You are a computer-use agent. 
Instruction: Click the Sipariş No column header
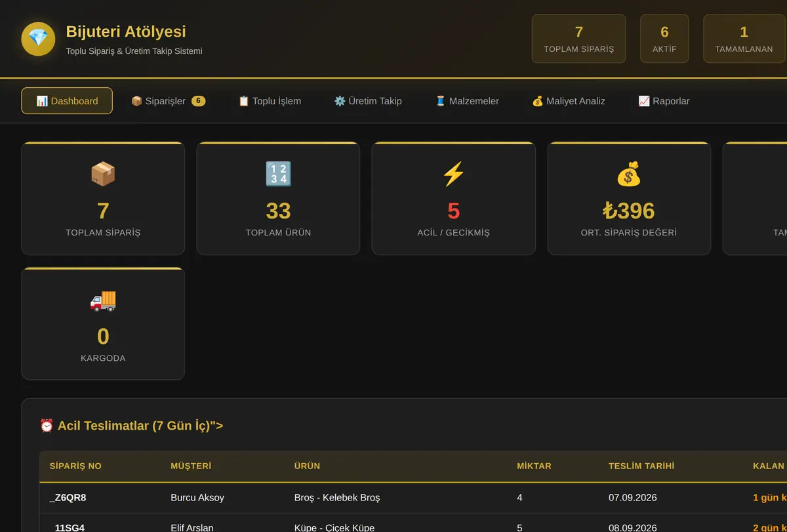click(75, 466)
